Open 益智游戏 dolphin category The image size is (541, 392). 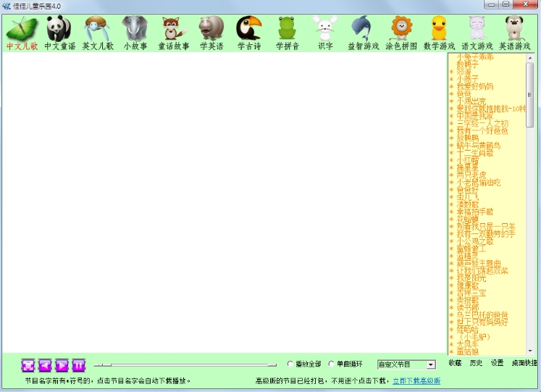(363, 33)
